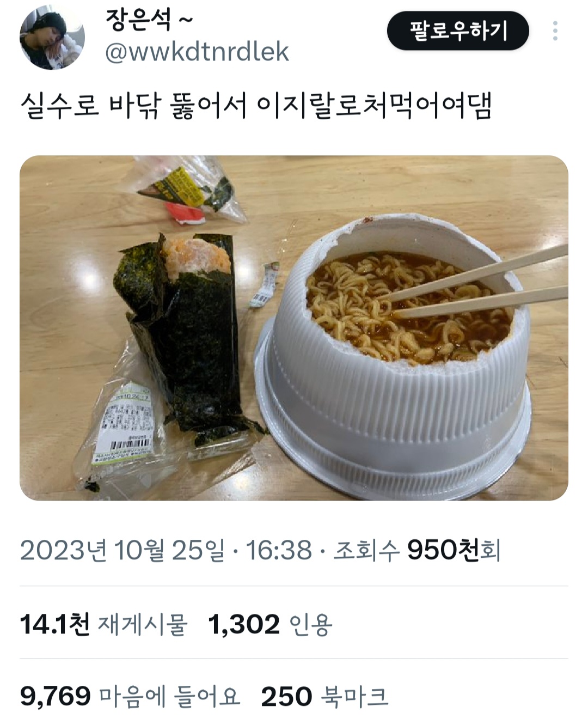Open the ramen and kimbap photo

coord(294,328)
